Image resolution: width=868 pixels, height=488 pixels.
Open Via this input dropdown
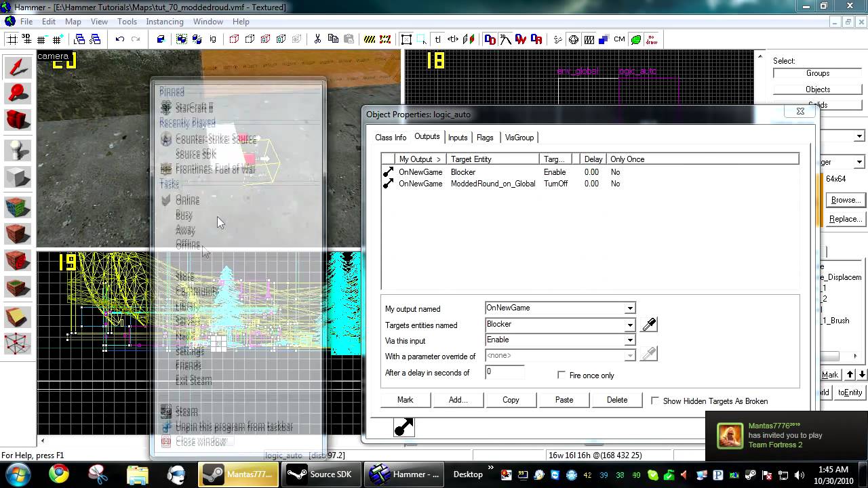click(x=630, y=340)
